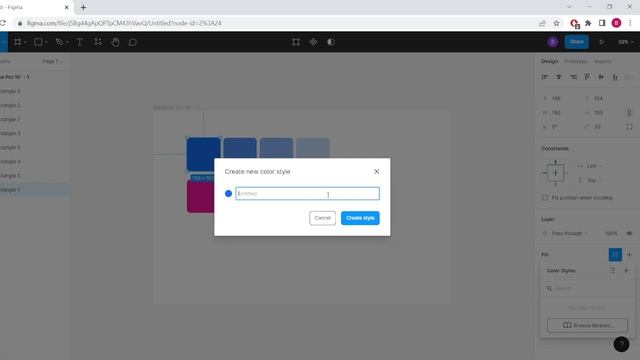Image resolution: width=640 pixels, height=360 pixels.
Task: Open the Page 1 dropdown
Action: (52, 61)
